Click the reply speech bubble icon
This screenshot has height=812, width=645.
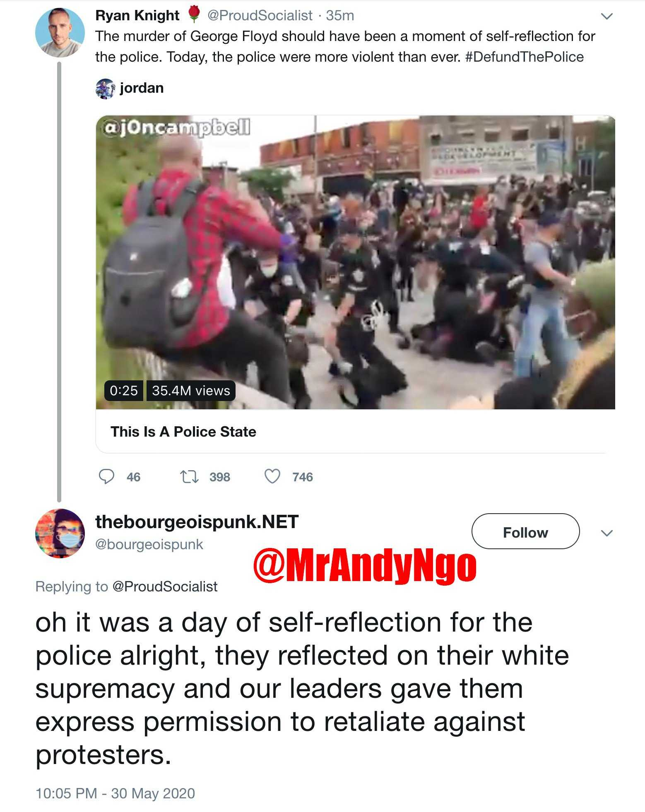click(106, 476)
